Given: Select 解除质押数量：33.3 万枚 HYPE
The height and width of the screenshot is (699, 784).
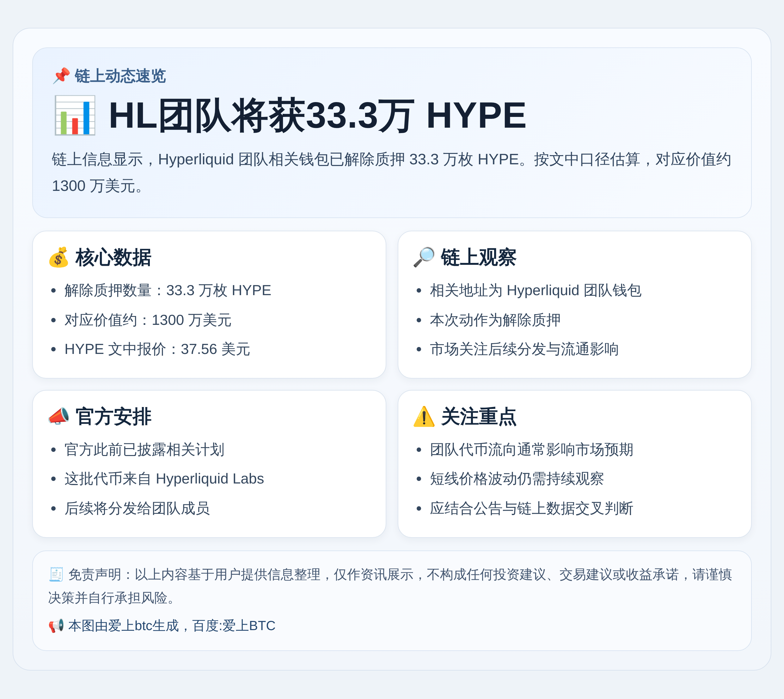Looking at the screenshot, I should click(168, 290).
